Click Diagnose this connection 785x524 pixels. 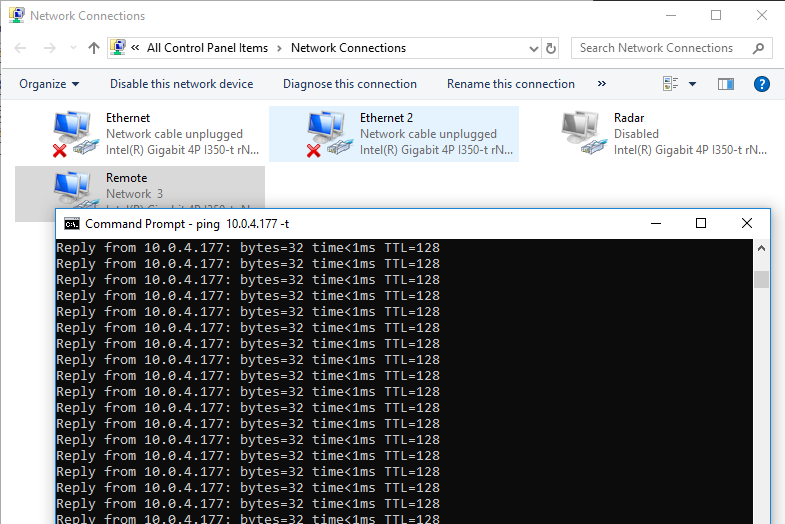click(350, 84)
